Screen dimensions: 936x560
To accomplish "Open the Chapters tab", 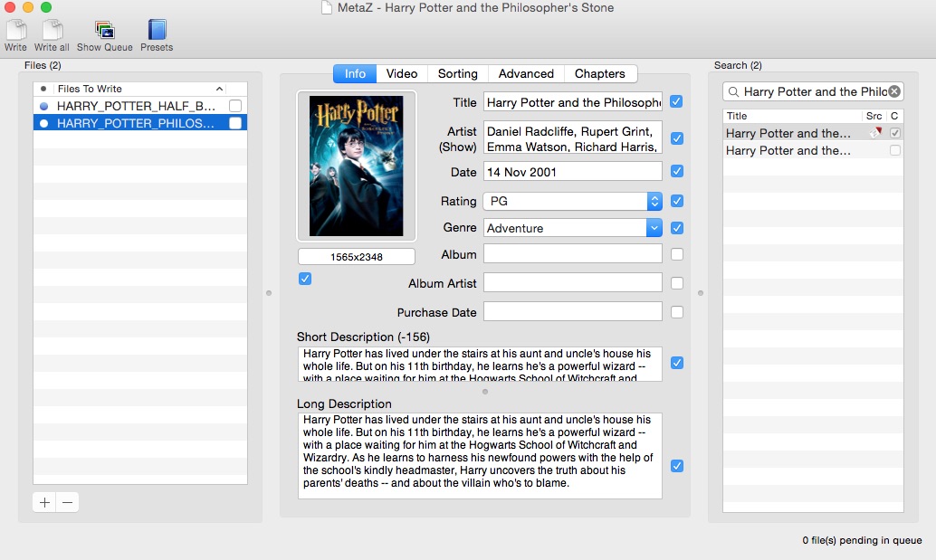I will click(600, 73).
